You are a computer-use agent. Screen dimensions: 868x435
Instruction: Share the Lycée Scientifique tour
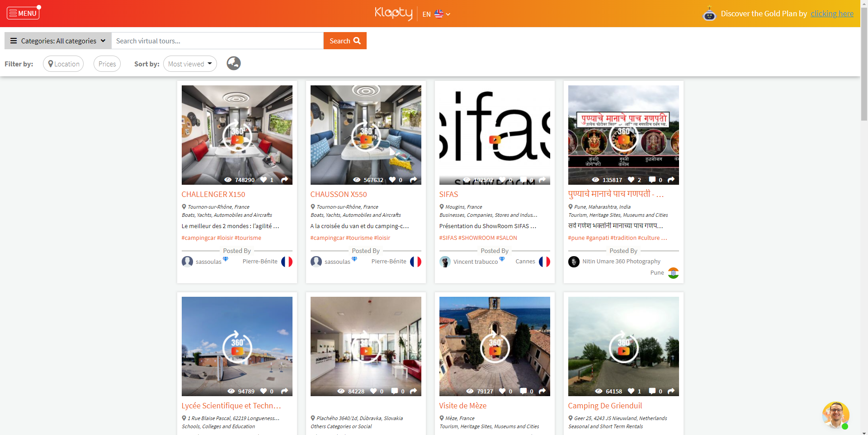click(x=284, y=391)
